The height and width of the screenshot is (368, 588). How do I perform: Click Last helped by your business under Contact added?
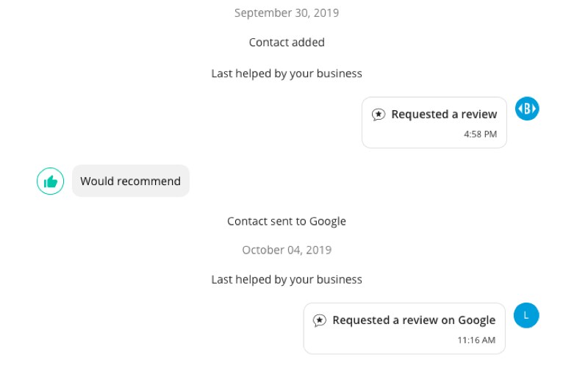[x=287, y=73]
